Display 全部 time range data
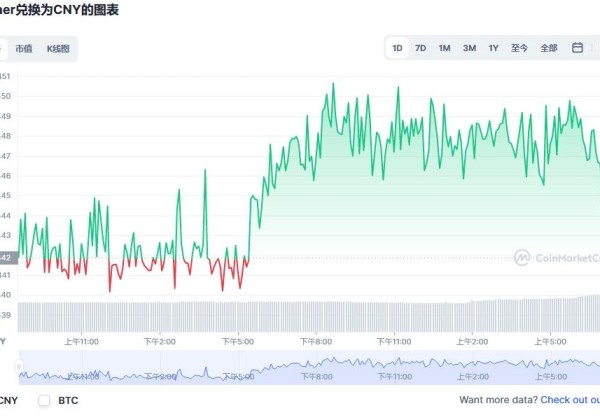Viewport: 600px width, 420px height. coord(549,48)
